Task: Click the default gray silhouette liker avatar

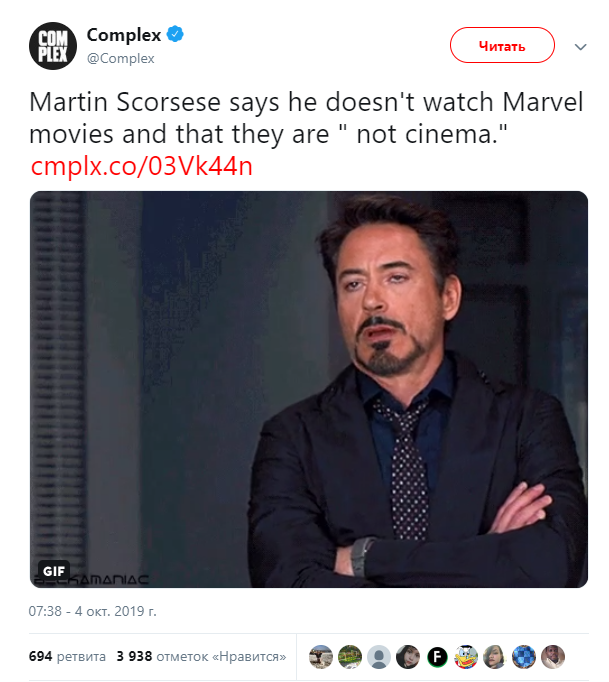Action: [379, 657]
